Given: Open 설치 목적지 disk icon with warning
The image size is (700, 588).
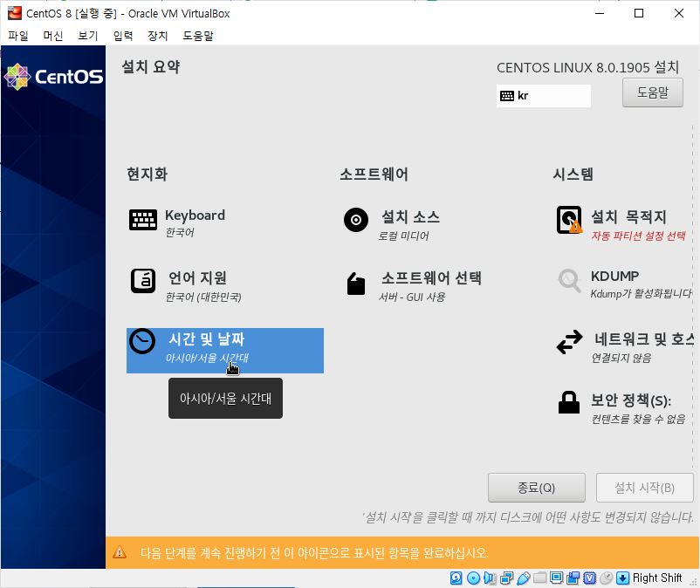Looking at the screenshot, I should [x=569, y=220].
